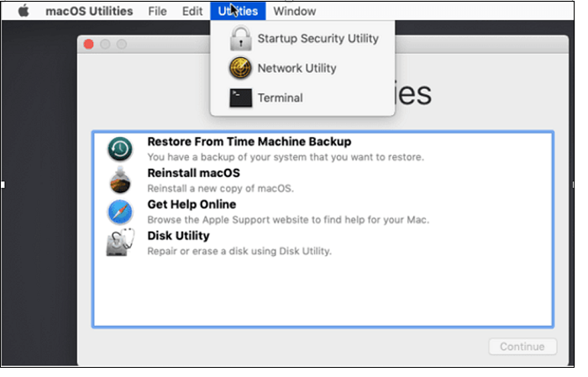The height and width of the screenshot is (377, 588).
Task: Open the Window menu
Action: [294, 11]
